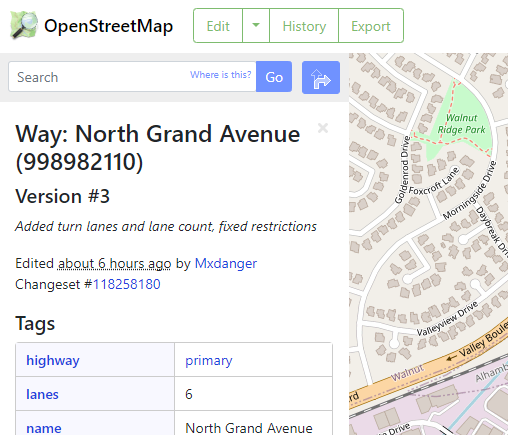This screenshot has width=508, height=435.
Task: Click the Morningside Drive label on map
Action: point(470,190)
